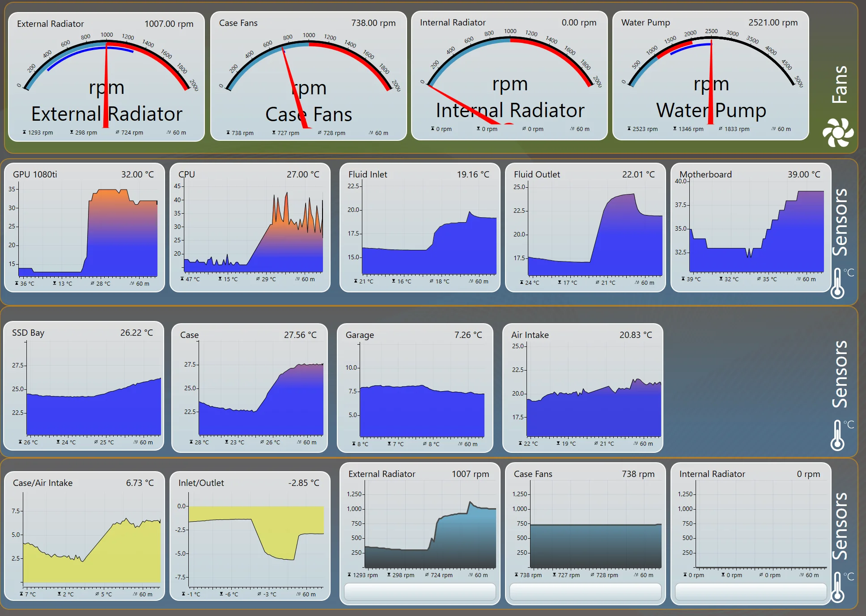The height and width of the screenshot is (616, 866).
Task: Click the '27.56 °C' Case value
Action: point(300,335)
